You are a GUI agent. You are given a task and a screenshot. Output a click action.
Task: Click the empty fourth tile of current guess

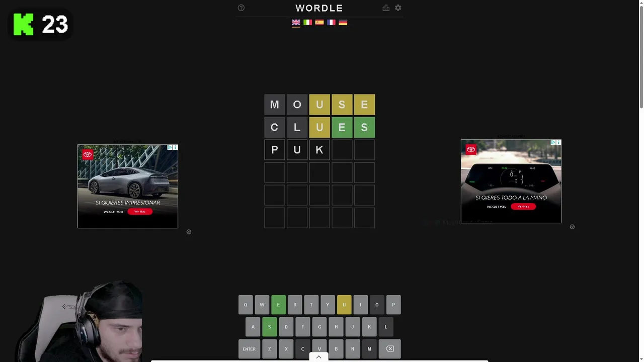pos(342,150)
